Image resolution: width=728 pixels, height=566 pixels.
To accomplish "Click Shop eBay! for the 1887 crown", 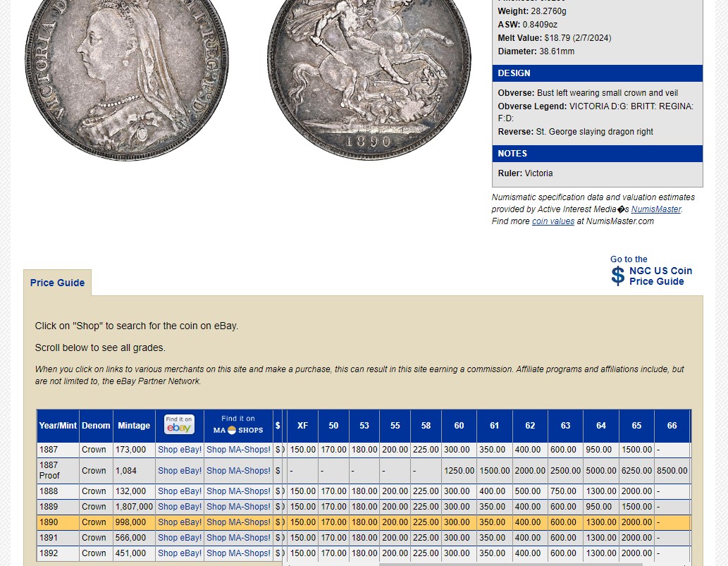I will click(179, 450).
